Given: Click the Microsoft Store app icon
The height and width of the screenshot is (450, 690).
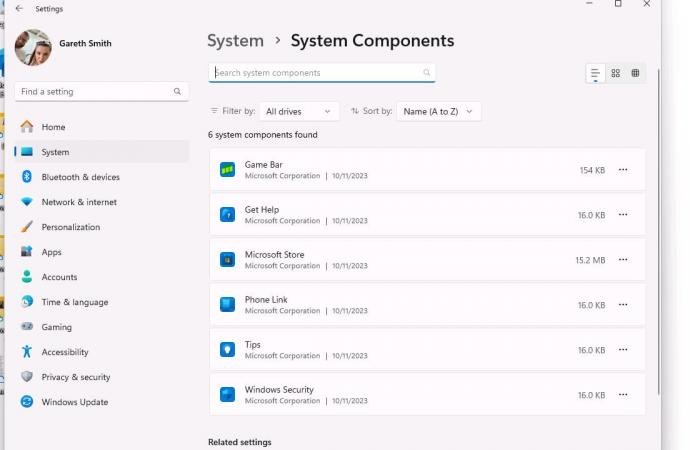Looking at the screenshot, I should pyautogui.click(x=227, y=260).
